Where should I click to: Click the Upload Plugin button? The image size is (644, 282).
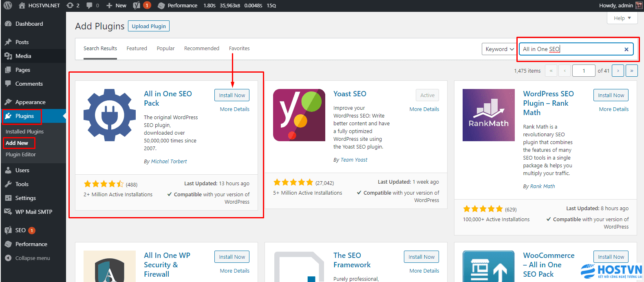point(149,26)
